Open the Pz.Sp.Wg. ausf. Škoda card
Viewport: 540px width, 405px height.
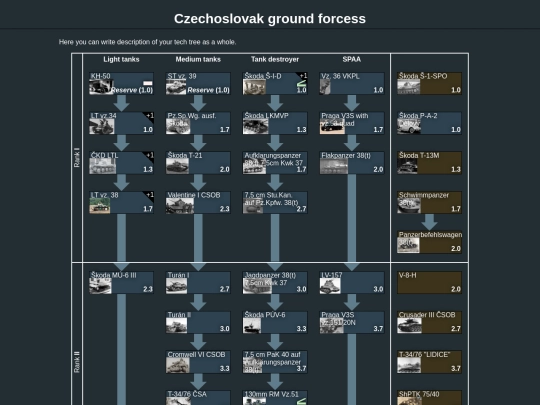[x=198, y=123]
